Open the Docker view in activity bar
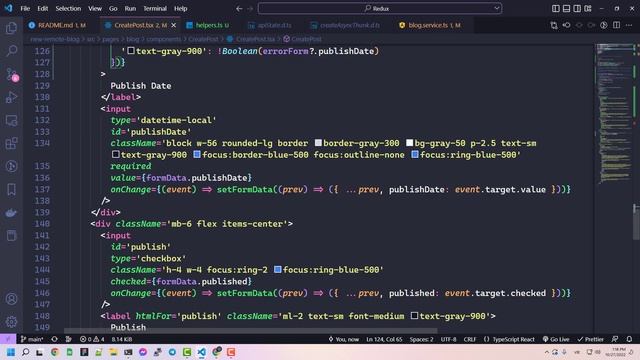Screen dimensions: 640x360 point(11,212)
